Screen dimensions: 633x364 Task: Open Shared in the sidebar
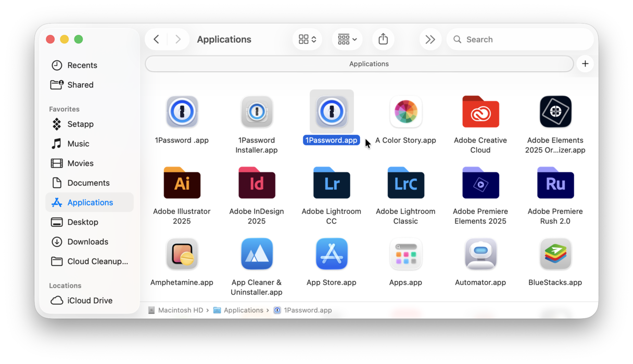tap(90, 85)
